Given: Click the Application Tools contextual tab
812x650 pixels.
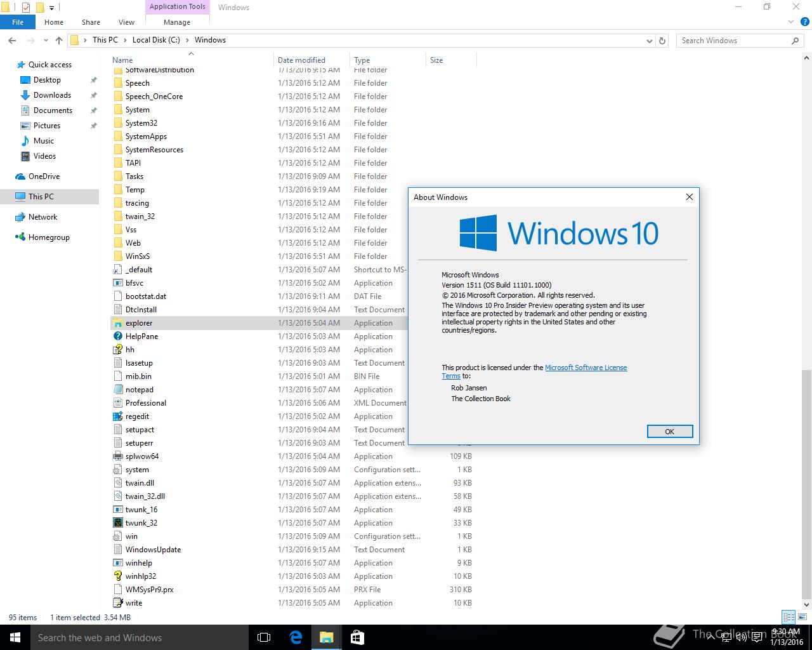Looking at the screenshot, I should tap(178, 7).
